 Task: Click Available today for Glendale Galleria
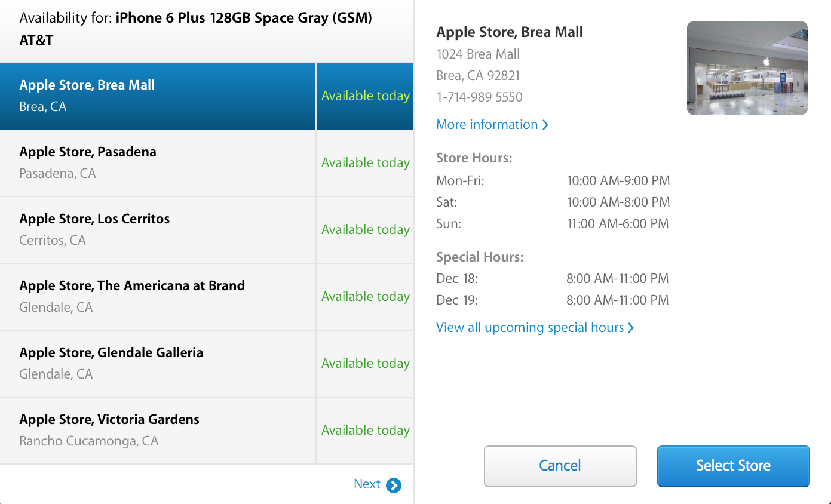366,364
